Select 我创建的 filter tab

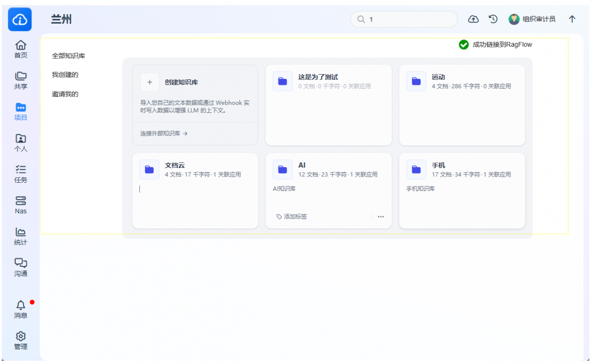tap(65, 75)
